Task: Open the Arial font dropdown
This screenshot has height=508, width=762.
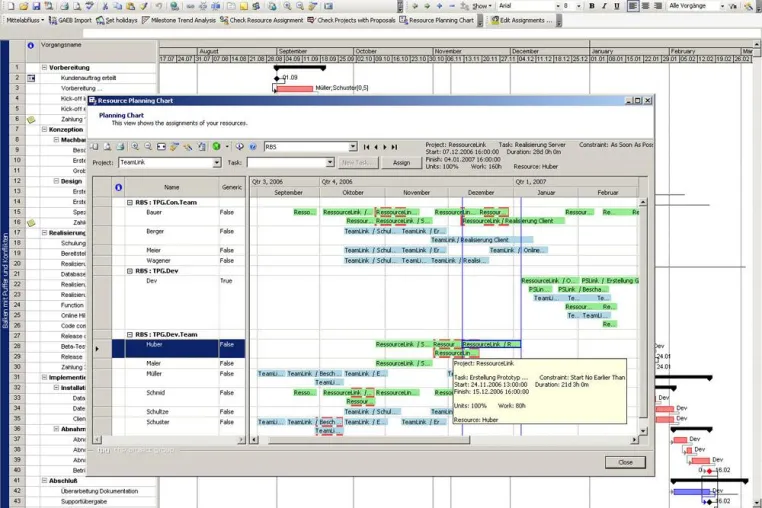Action: (x=558, y=6)
